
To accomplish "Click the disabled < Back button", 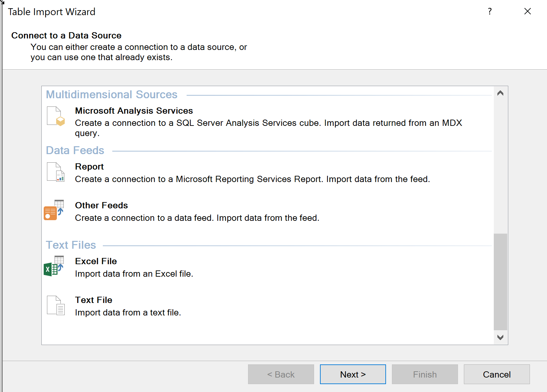I will click(x=281, y=374).
